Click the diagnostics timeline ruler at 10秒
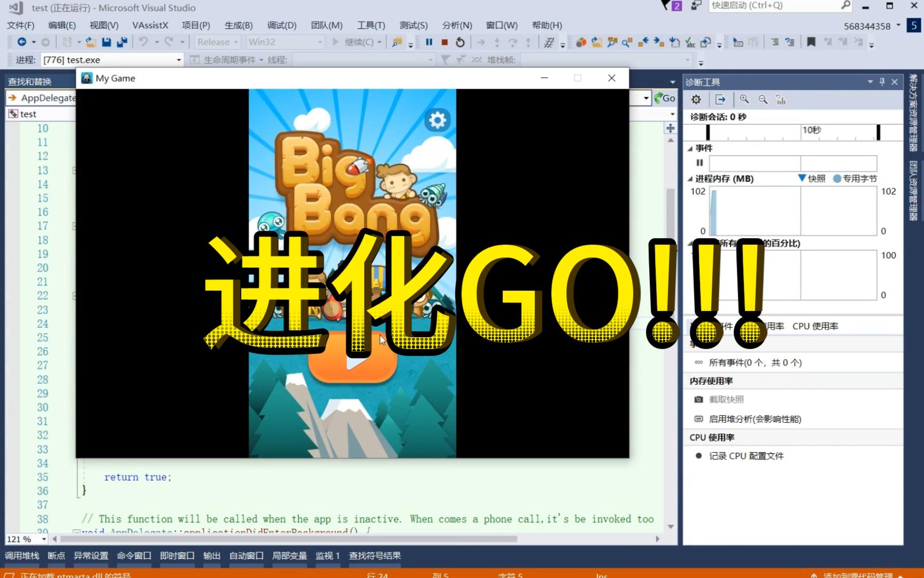 pyautogui.click(x=811, y=130)
